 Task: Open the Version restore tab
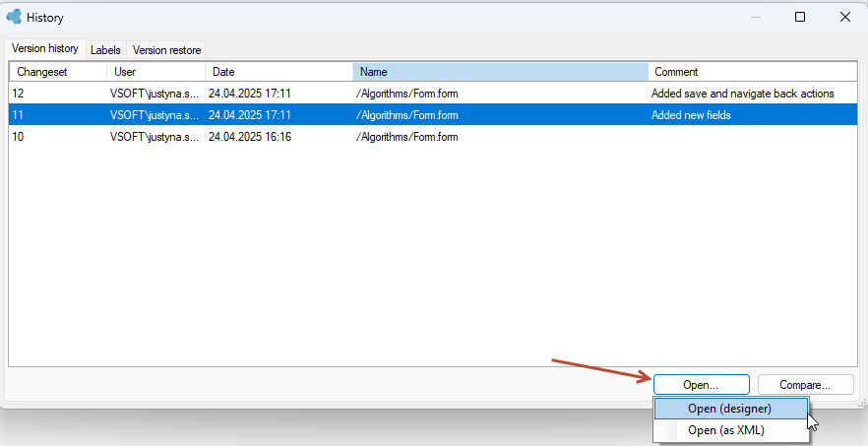pyautogui.click(x=166, y=50)
